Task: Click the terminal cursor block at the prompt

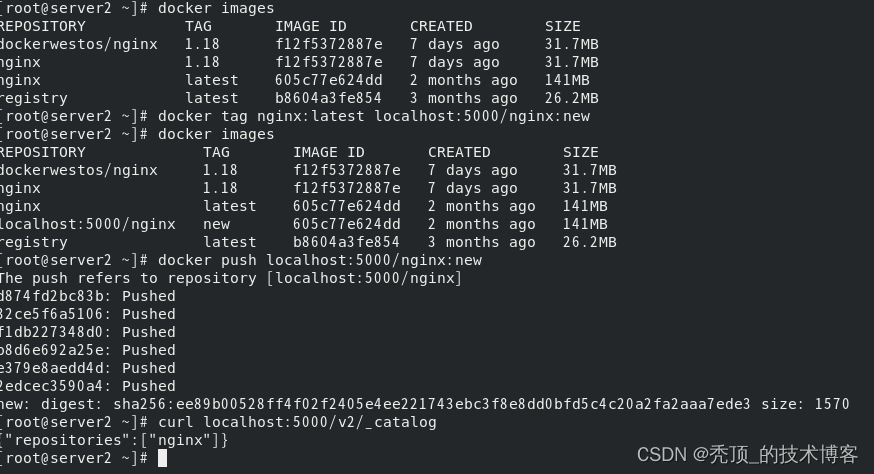Action: click(x=162, y=458)
